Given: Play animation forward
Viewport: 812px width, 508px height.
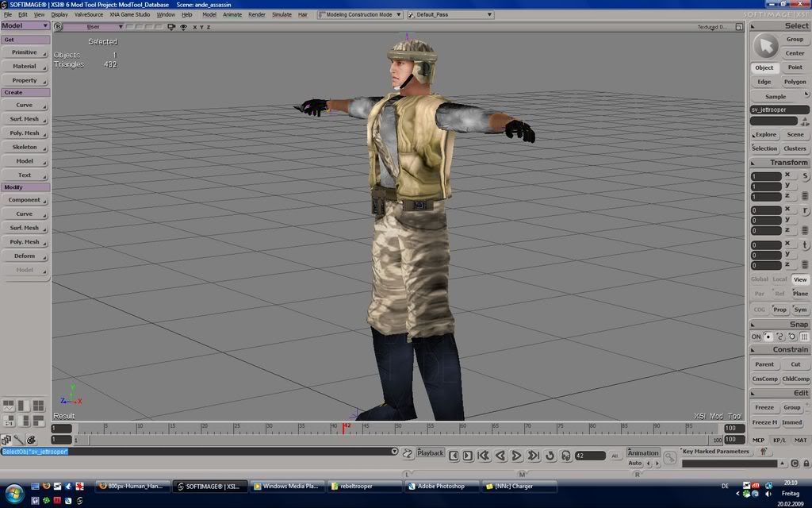Looking at the screenshot, I should [x=516, y=456].
